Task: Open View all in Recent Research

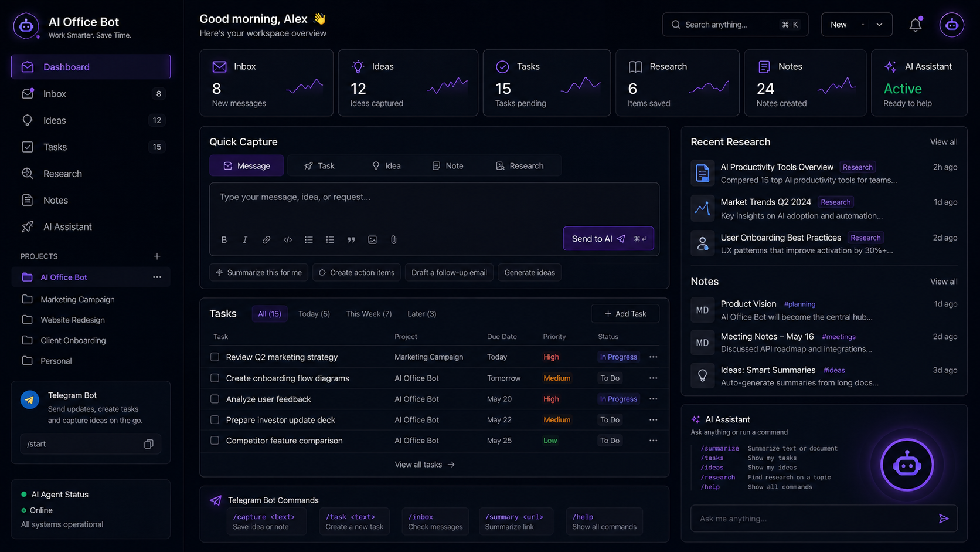Action: 944,142
